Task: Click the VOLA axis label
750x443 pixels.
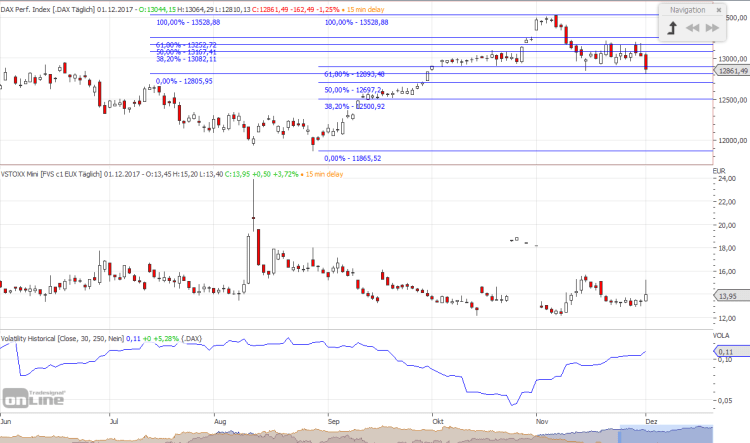Action: (722, 336)
